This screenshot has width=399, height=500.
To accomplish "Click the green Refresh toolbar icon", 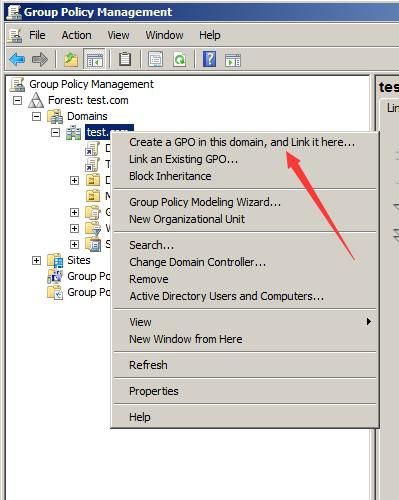I will tap(180, 60).
